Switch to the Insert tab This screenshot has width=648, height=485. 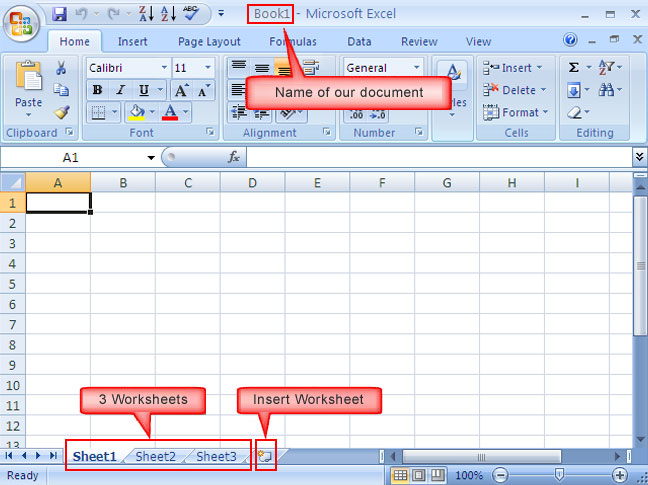click(x=132, y=41)
